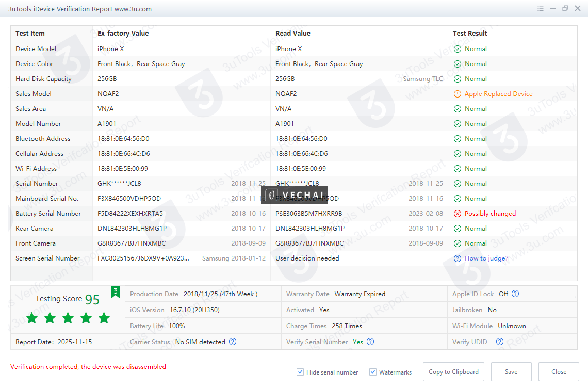Click the green checkmark beside Device Model result
The height and width of the screenshot is (390, 588).
458,48
